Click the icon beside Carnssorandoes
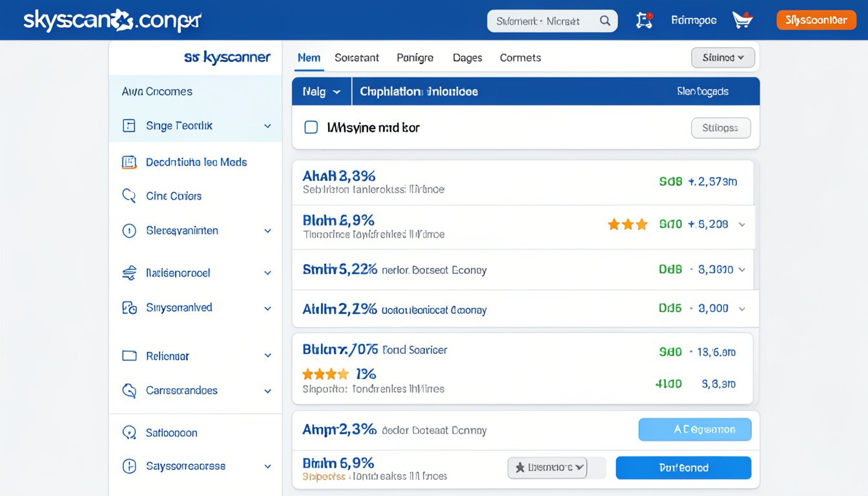The height and width of the screenshot is (496, 868). click(129, 391)
